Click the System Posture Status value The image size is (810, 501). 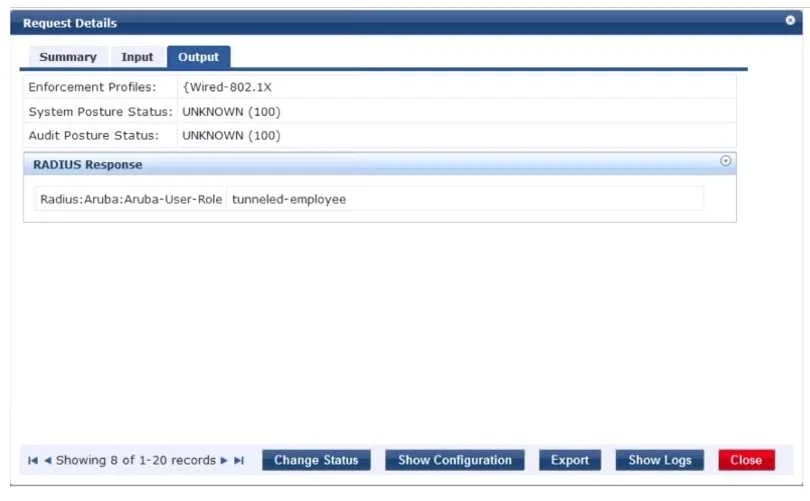[231, 112]
